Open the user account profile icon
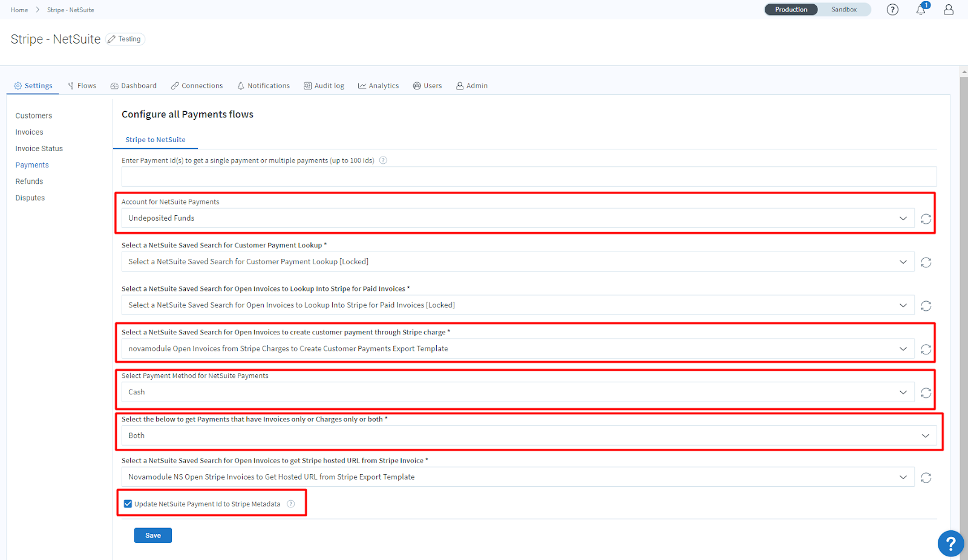The width and height of the screenshot is (968, 560). tap(949, 10)
